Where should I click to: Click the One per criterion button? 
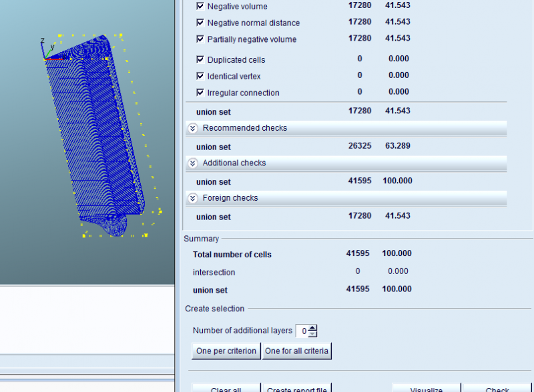(x=226, y=351)
